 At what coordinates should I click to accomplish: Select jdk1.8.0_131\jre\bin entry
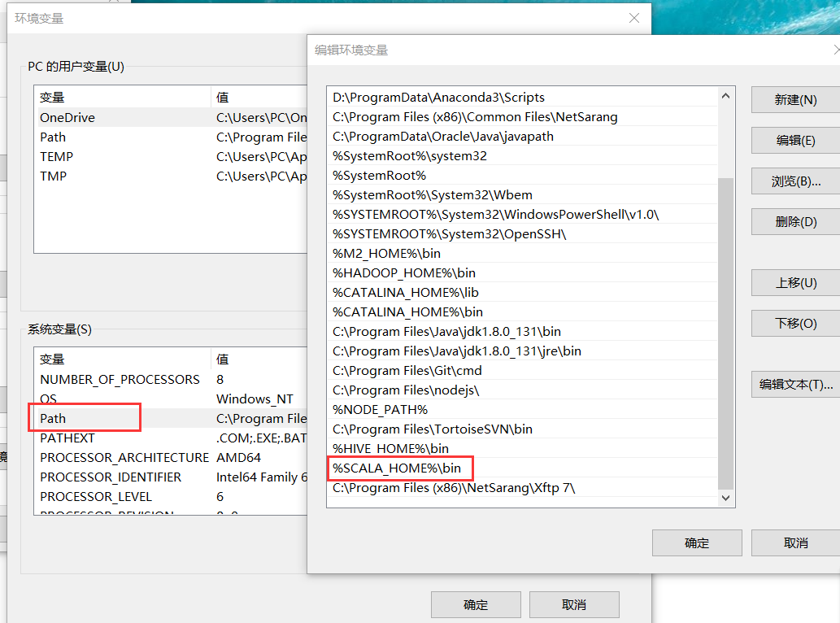[522, 351]
